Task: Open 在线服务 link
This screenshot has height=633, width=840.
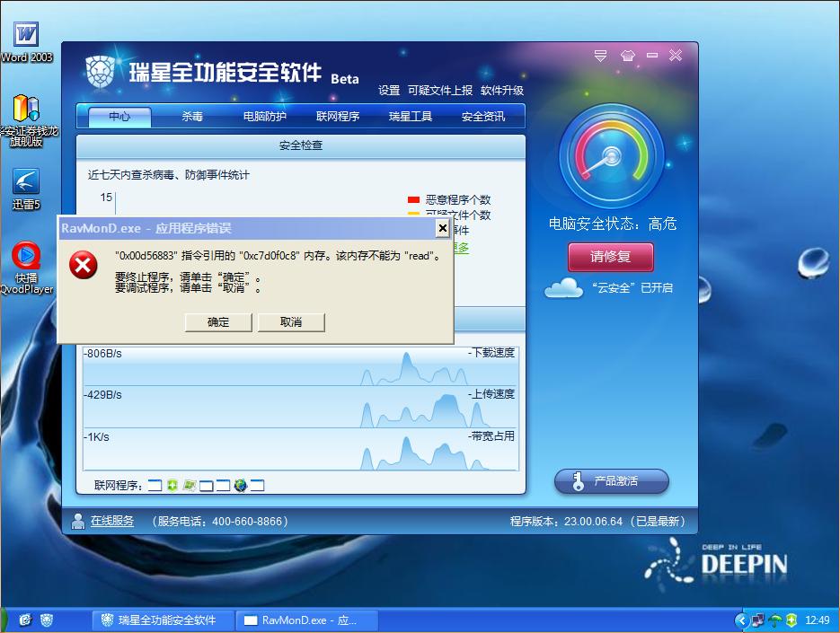Action: pos(112,521)
